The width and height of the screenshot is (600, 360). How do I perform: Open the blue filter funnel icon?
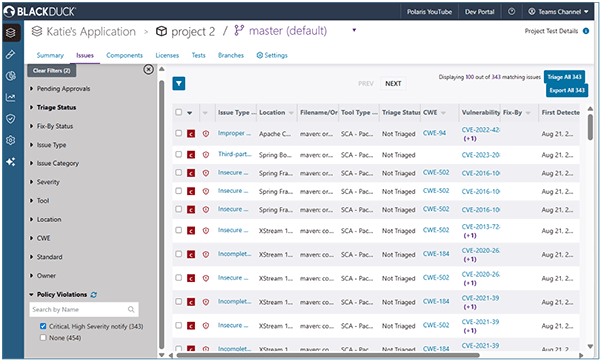(x=179, y=83)
